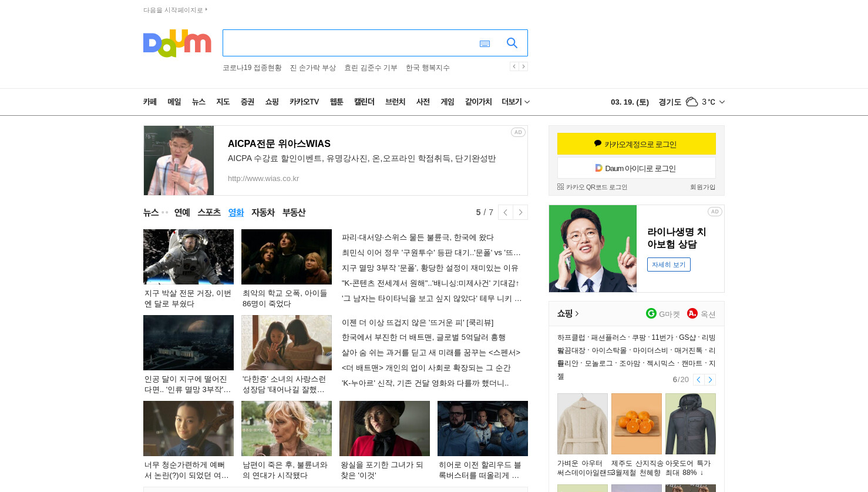The image size is (868, 492).
Task: Select the 부동산 news tab
Action: click(x=294, y=212)
